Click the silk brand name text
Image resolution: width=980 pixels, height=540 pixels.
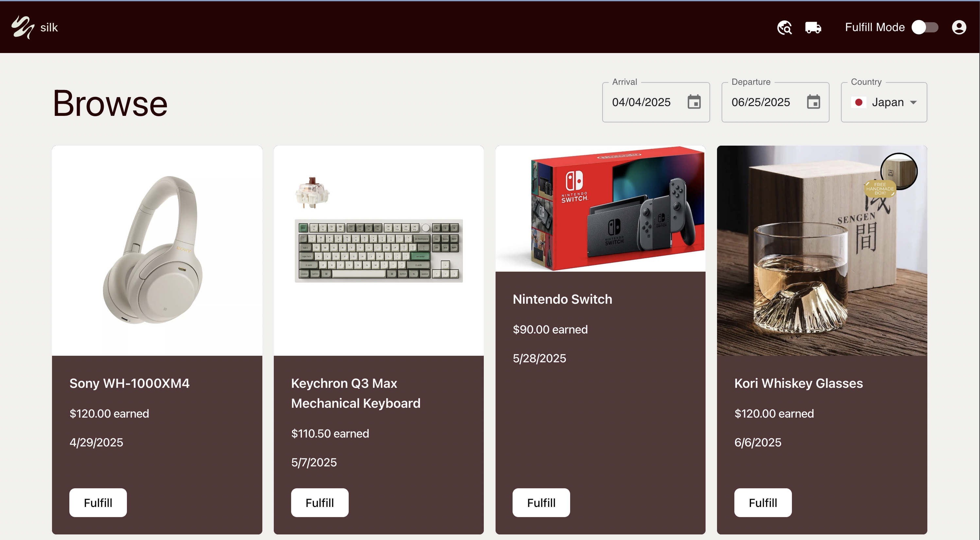tap(49, 27)
